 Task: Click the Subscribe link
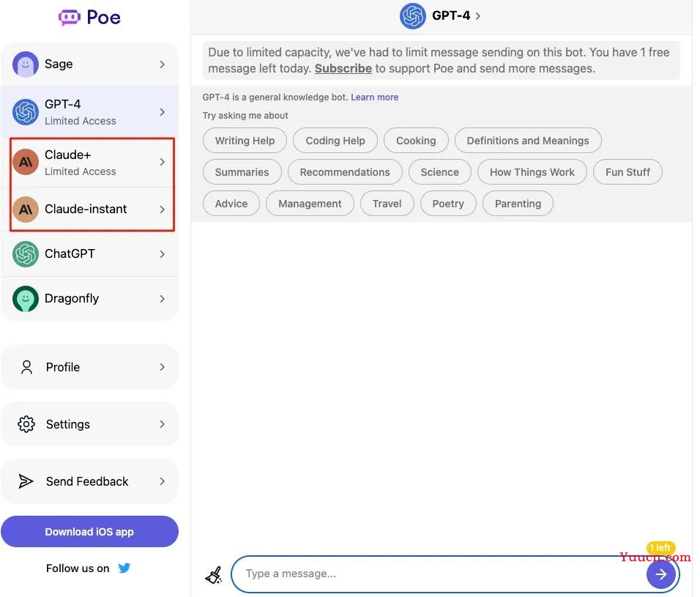pyautogui.click(x=343, y=68)
